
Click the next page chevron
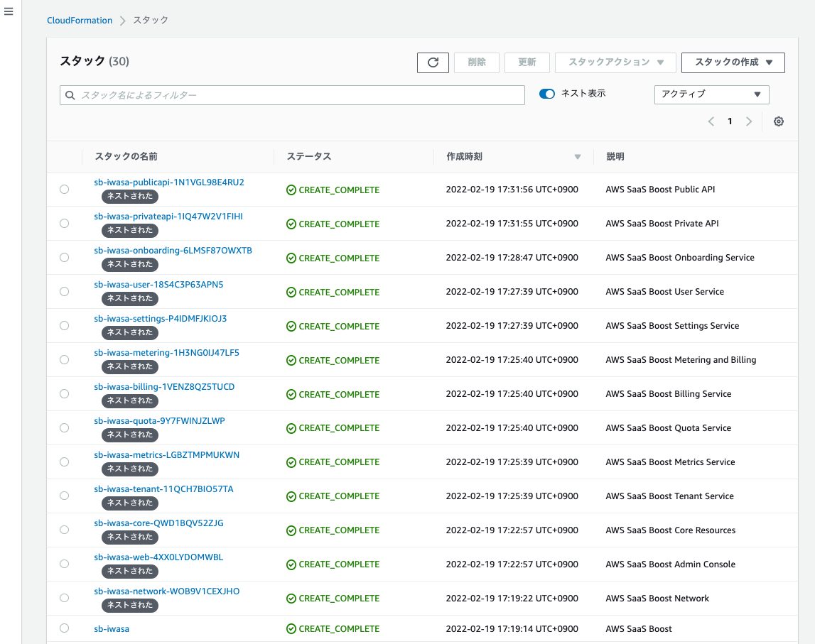pyautogui.click(x=749, y=121)
